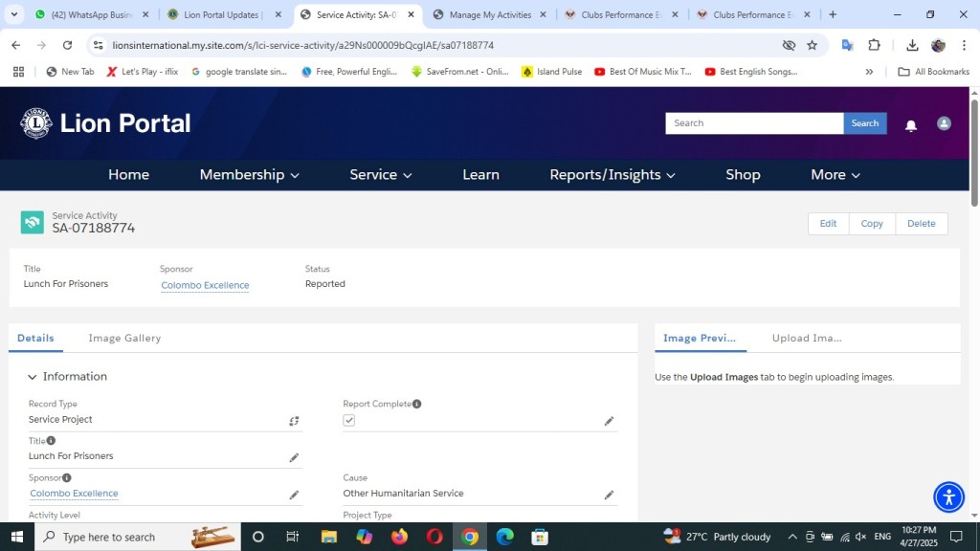Open the Image Preview tab
The width and height of the screenshot is (980, 551).
(700, 338)
